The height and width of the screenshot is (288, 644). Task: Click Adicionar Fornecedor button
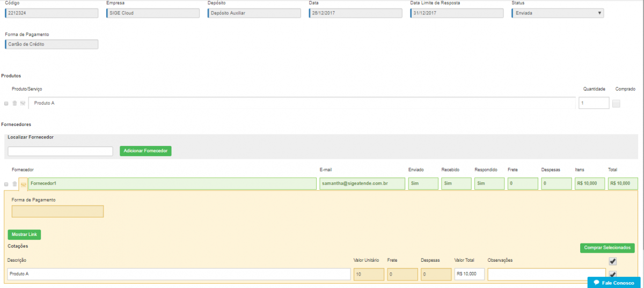[145, 151]
